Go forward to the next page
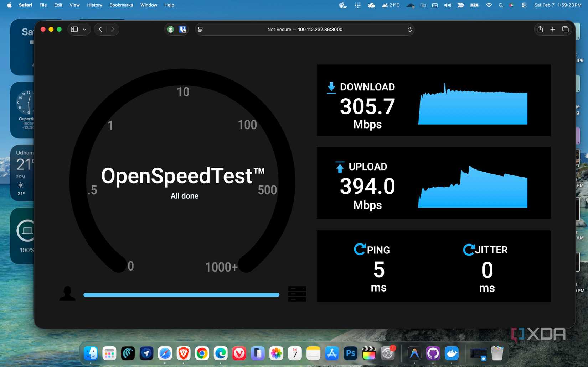 (x=113, y=30)
